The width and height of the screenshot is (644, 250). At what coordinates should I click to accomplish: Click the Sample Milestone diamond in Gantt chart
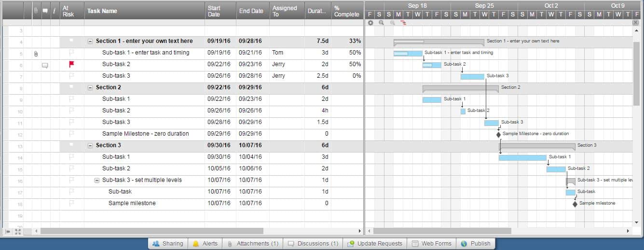click(x=498, y=134)
